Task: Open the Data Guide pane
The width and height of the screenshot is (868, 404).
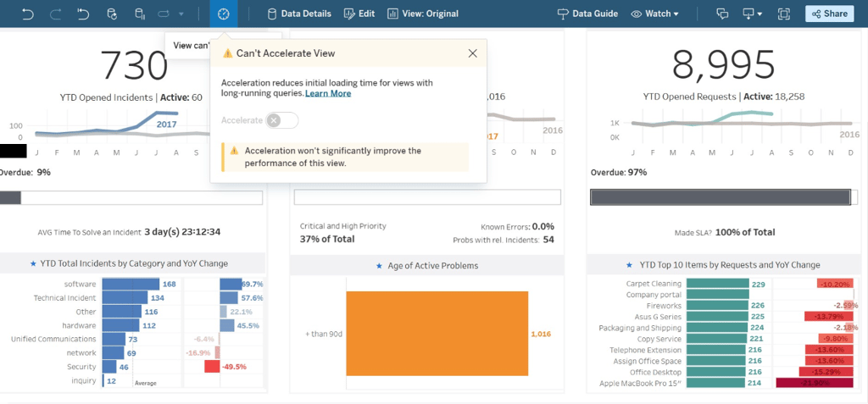Action: (587, 14)
